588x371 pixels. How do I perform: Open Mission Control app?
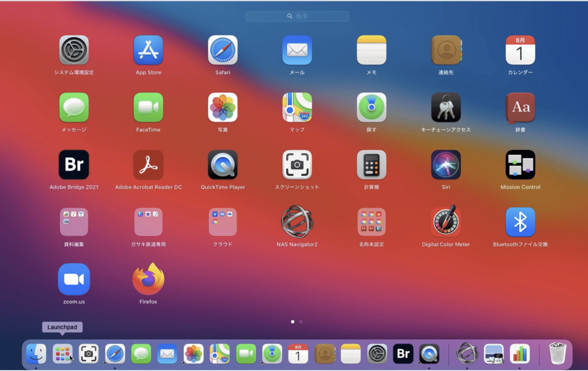(520, 164)
